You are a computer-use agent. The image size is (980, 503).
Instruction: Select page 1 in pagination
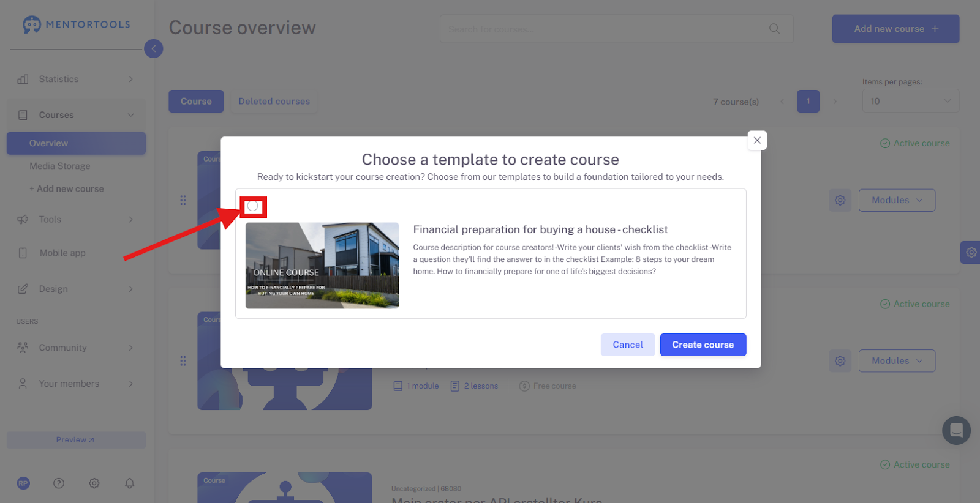pos(809,102)
